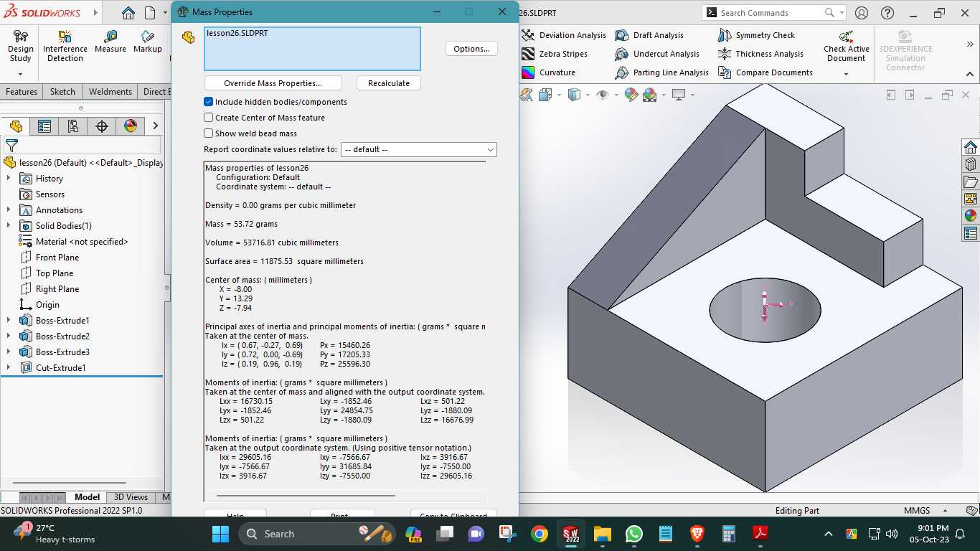
Task: Open the View Orientation heads-up tool
Action: (x=545, y=95)
